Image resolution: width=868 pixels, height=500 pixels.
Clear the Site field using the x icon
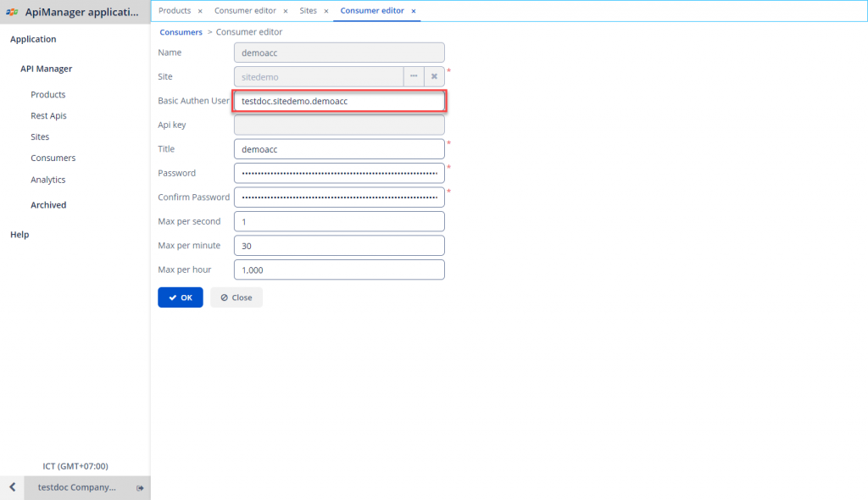point(434,75)
